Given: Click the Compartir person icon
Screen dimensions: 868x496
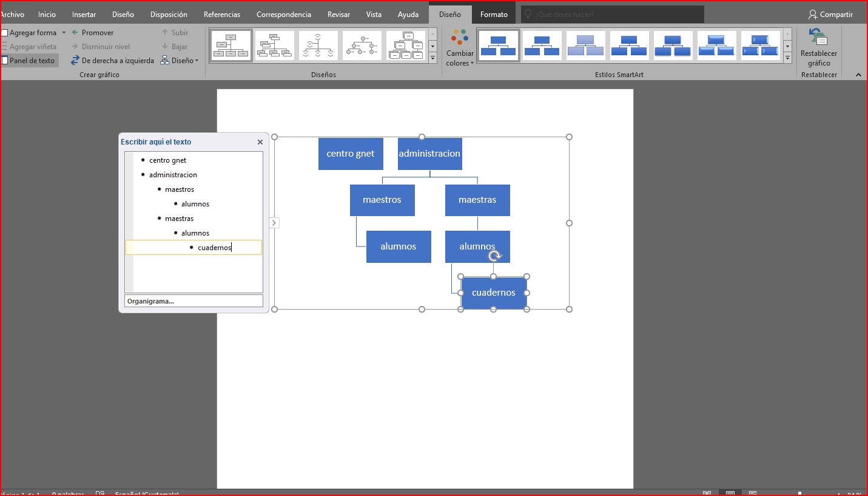Looking at the screenshot, I should (x=813, y=14).
